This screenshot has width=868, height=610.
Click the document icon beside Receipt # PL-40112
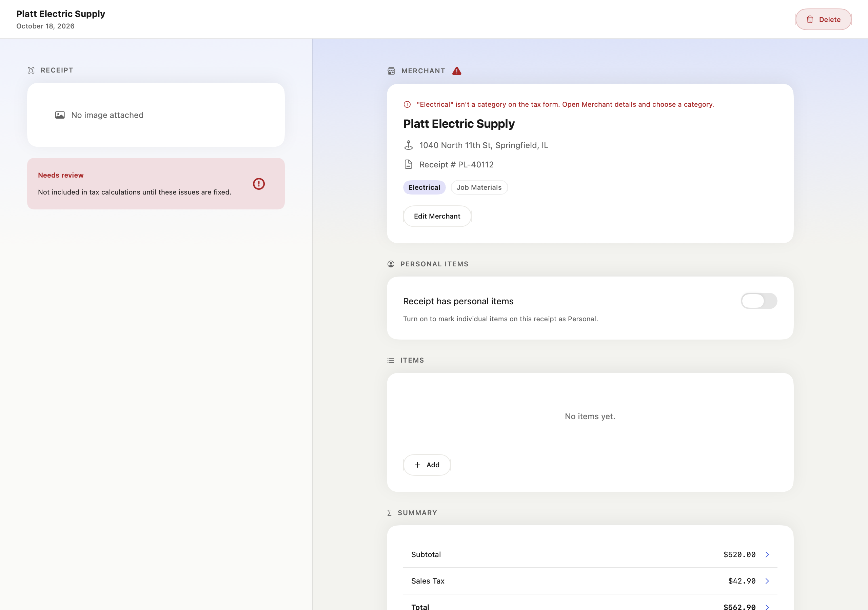coord(408,164)
